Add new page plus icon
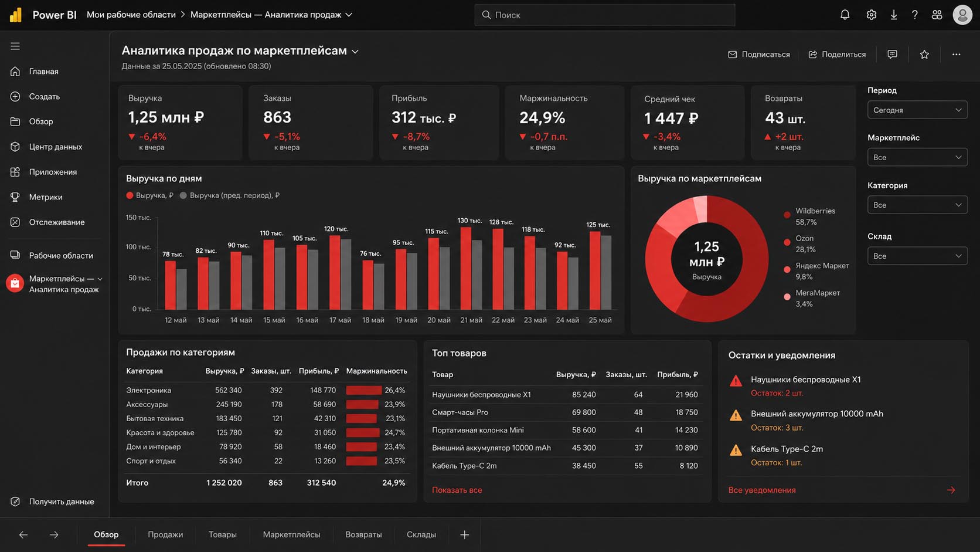The image size is (980, 552). (x=464, y=534)
